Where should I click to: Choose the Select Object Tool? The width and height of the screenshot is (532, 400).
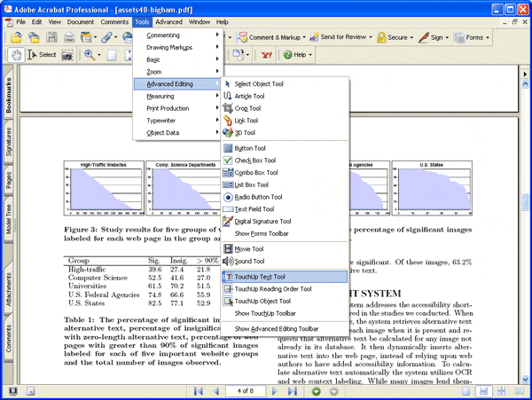tap(285, 83)
